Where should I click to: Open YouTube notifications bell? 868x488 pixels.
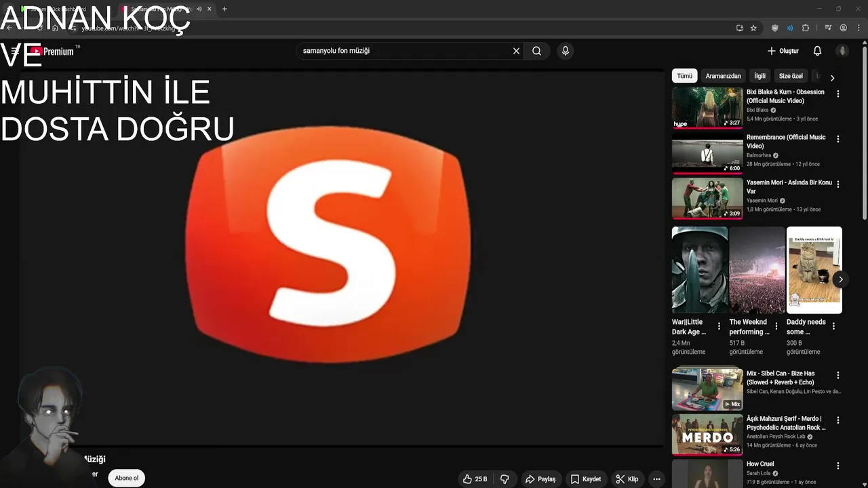817,51
